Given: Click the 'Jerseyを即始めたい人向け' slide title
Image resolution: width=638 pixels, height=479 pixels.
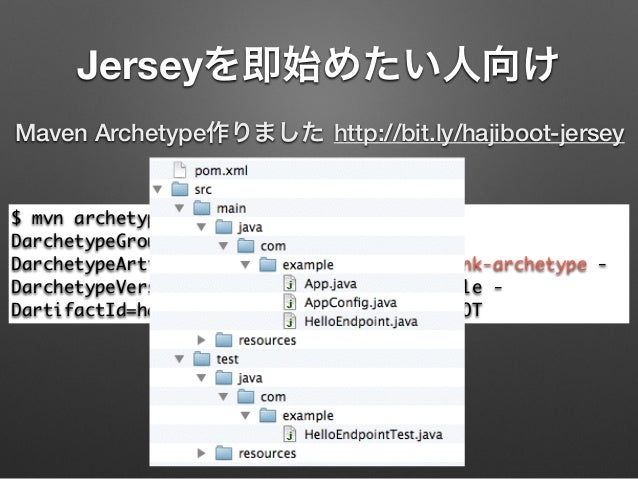Looking at the screenshot, I should coord(318,65).
